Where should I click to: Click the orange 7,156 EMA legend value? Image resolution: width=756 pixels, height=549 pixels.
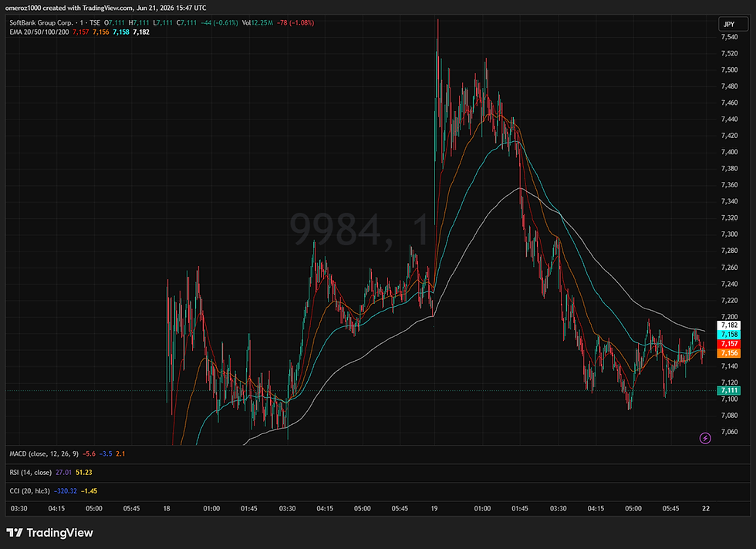pos(101,32)
